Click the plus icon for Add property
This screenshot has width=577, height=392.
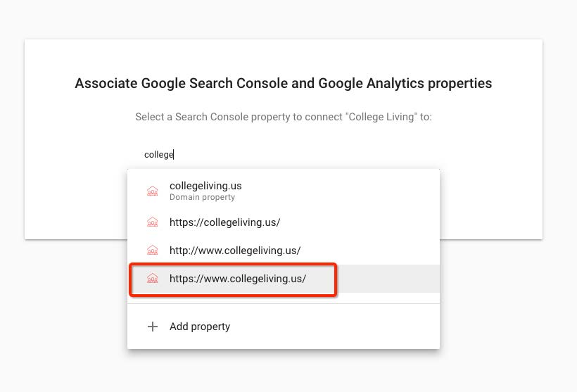coord(153,327)
